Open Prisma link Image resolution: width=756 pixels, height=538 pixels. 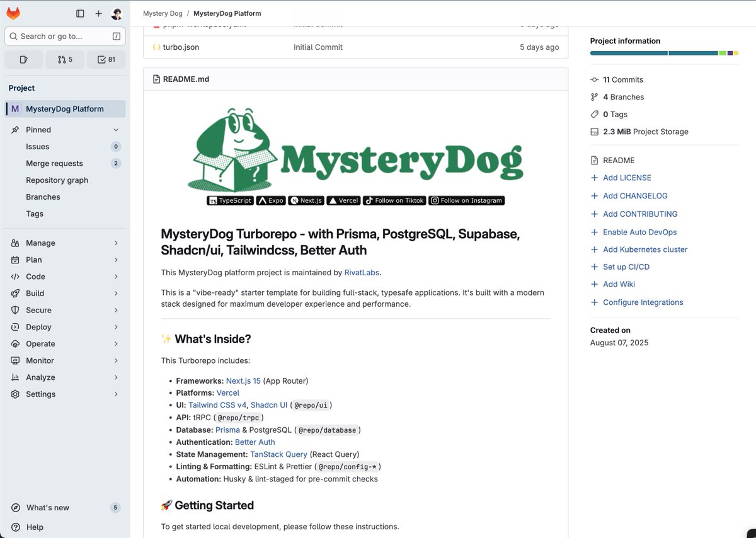(227, 430)
